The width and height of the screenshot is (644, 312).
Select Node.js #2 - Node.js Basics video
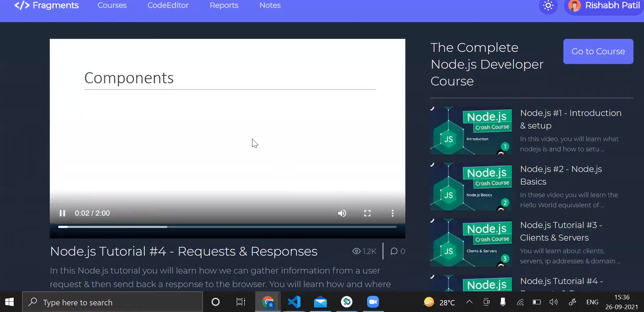point(561,175)
